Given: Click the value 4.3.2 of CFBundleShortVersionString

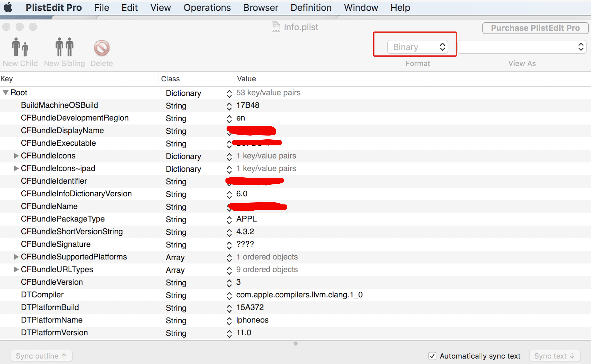Looking at the screenshot, I should [x=245, y=231].
